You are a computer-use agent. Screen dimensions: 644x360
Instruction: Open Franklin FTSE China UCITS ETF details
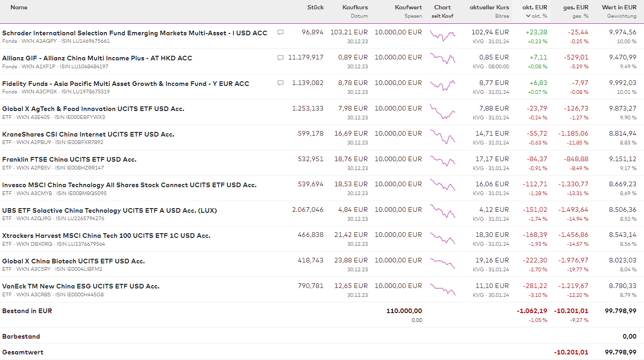click(x=69, y=159)
